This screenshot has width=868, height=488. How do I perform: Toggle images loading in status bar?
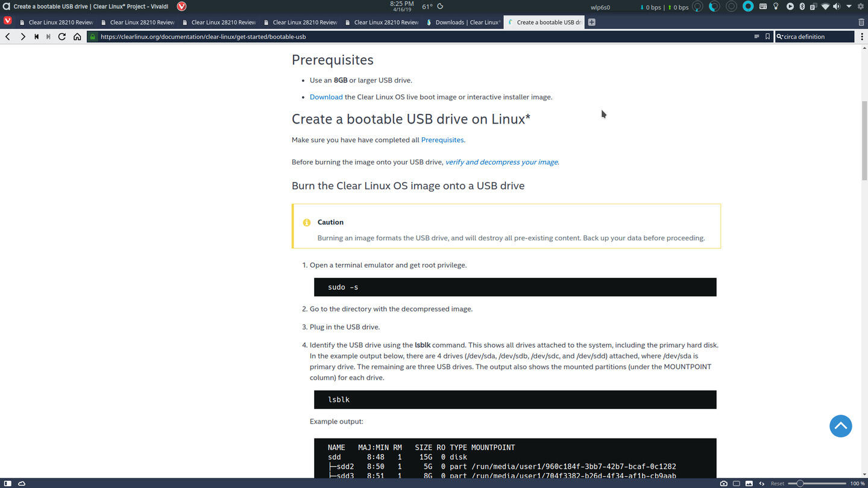749,483
